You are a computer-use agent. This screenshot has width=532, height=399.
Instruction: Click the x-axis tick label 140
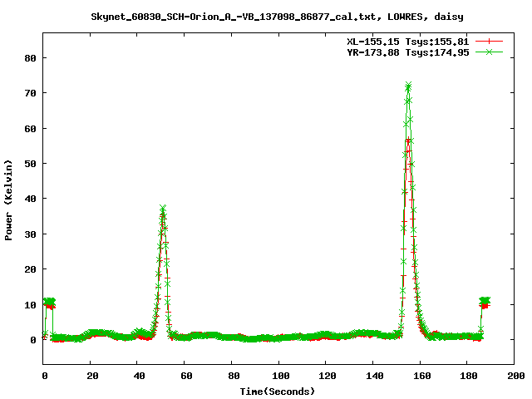[375, 376]
